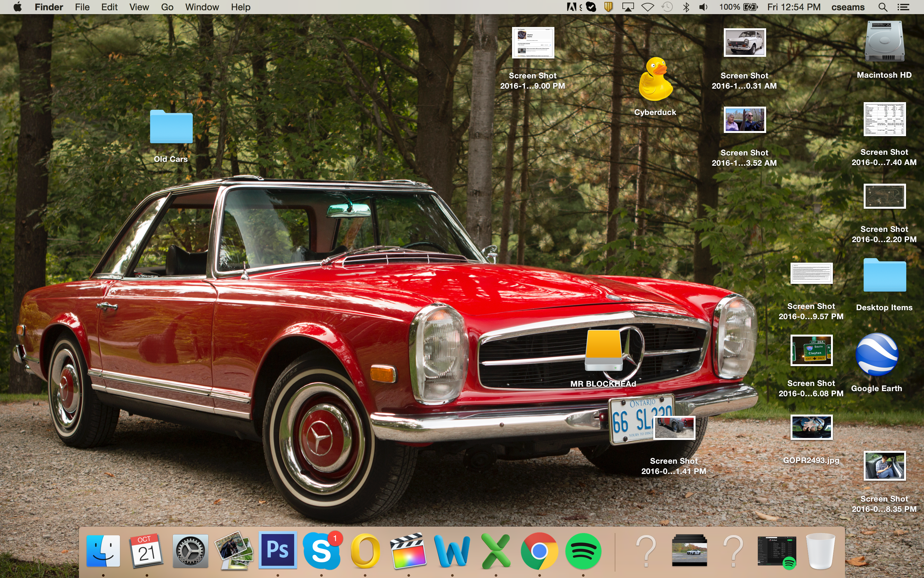Open the battery status menu

739,7
